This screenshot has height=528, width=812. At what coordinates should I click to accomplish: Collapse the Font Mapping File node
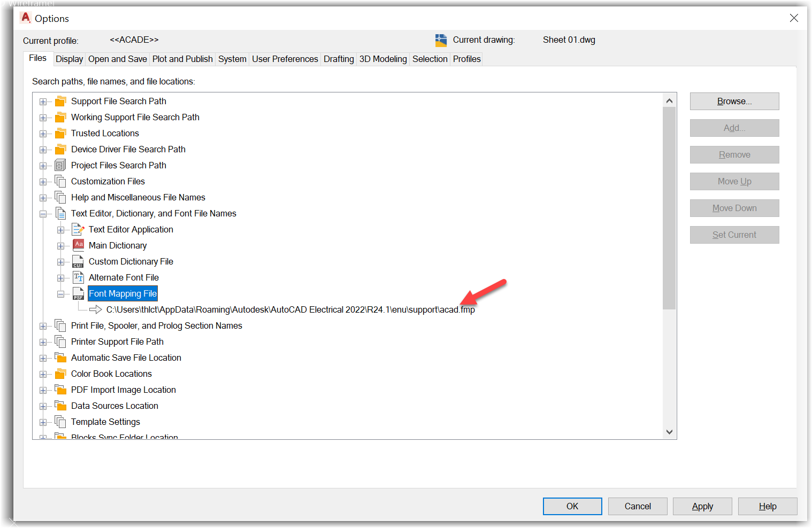60,294
